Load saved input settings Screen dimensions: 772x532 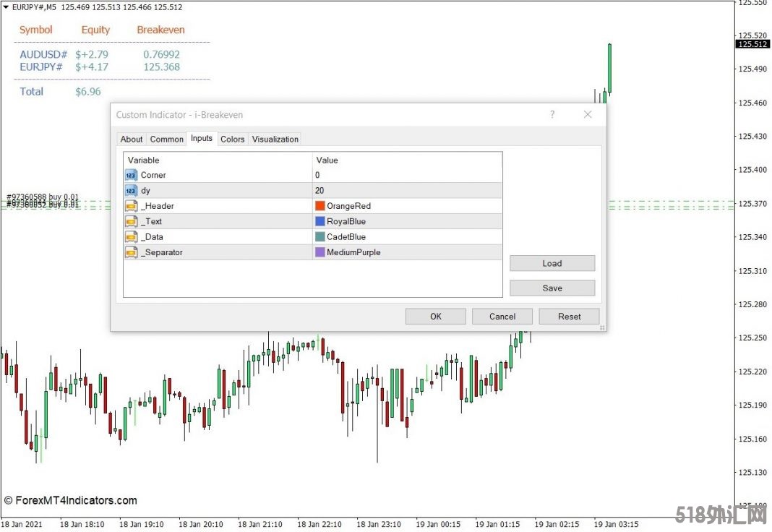click(552, 264)
